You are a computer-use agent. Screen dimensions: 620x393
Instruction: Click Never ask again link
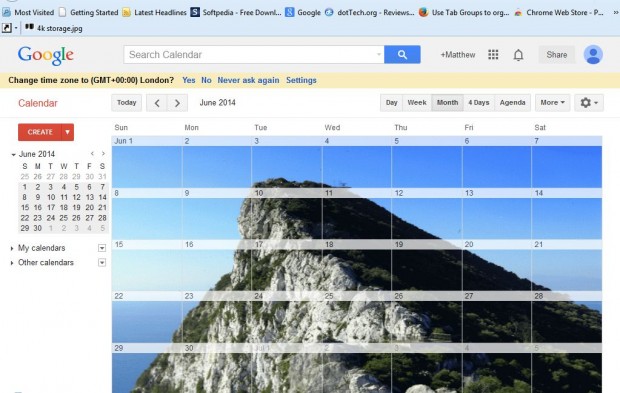248,80
